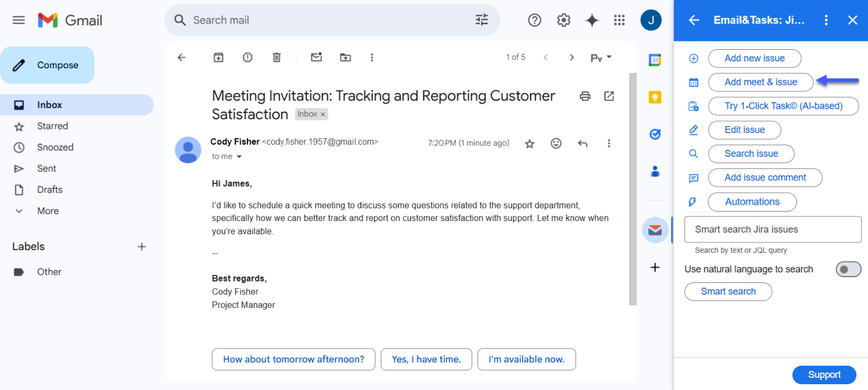Enable natural language search toggle
Screen dimensions: 868x390
[x=848, y=269]
